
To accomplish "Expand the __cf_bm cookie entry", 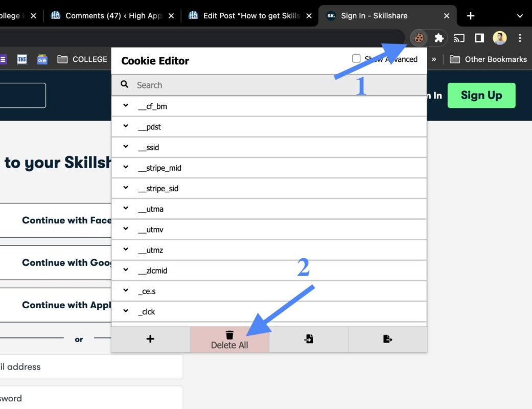I will (x=125, y=106).
